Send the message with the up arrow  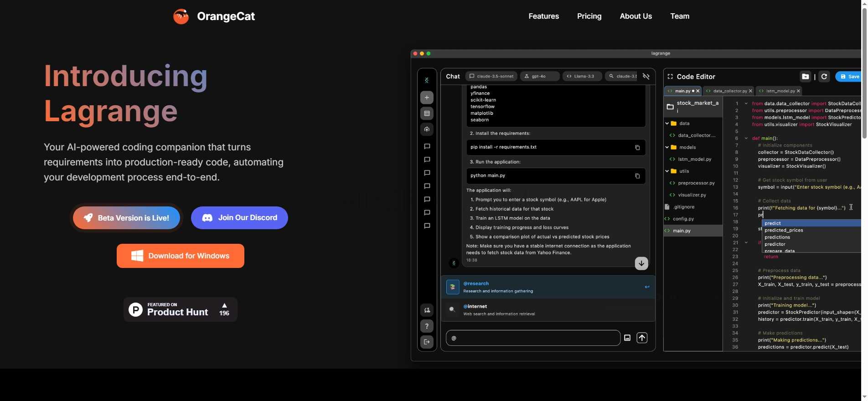tap(642, 338)
